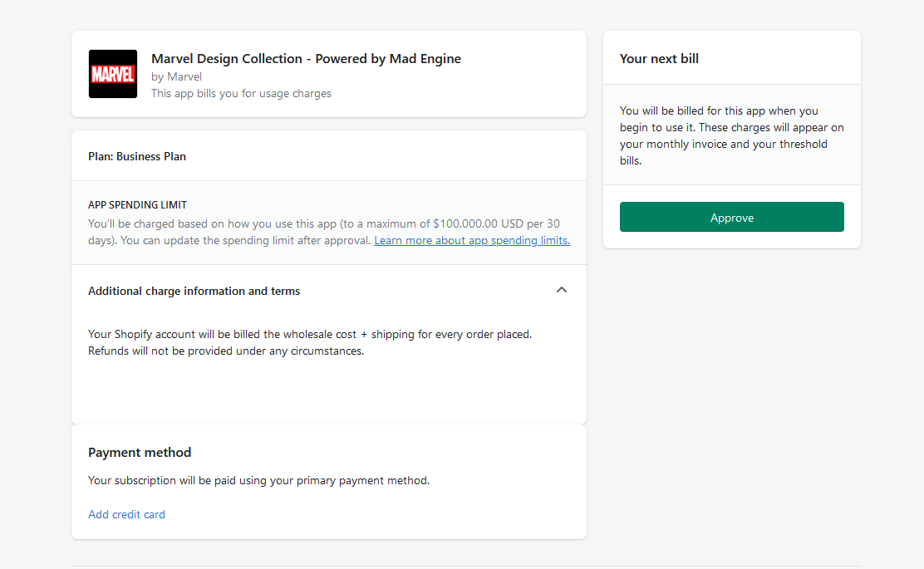
Task: Click the 'Your next bill' heading
Action: coord(659,58)
